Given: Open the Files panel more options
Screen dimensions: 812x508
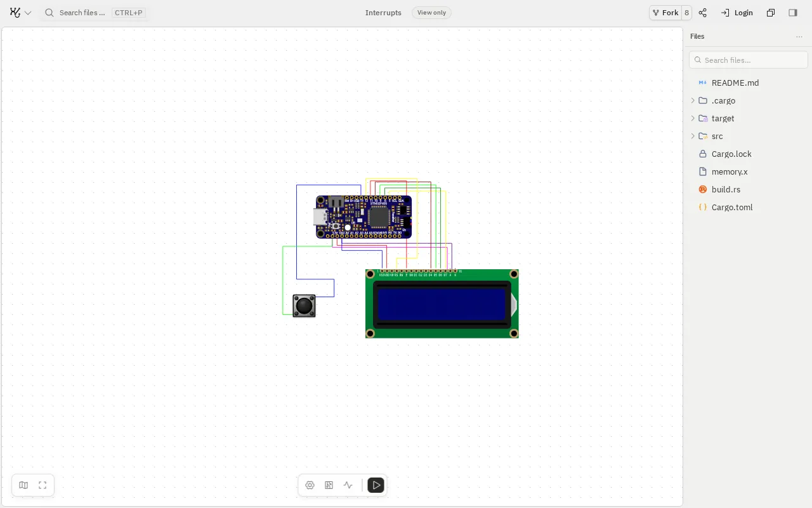Looking at the screenshot, I should pyautogui.click(x=799, y=37).
